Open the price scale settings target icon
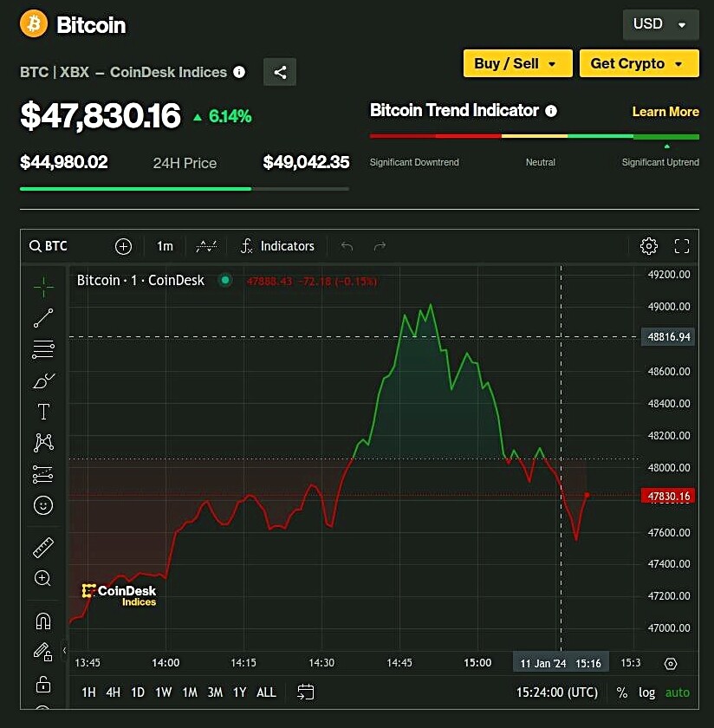Image resolution: width=714 pixels, height=728 pixels. pos(671,664)
